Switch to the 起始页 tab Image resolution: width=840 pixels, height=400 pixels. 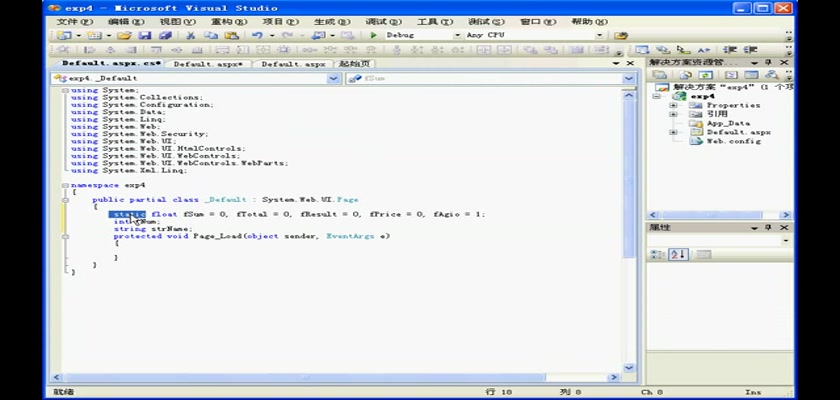(354, 63)
